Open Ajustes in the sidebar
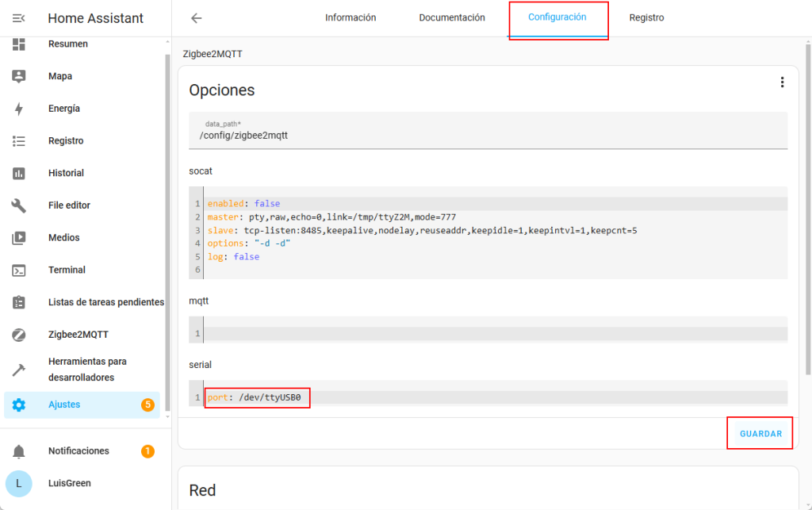Screen dimensions: 812x510 tap(64, 405)
